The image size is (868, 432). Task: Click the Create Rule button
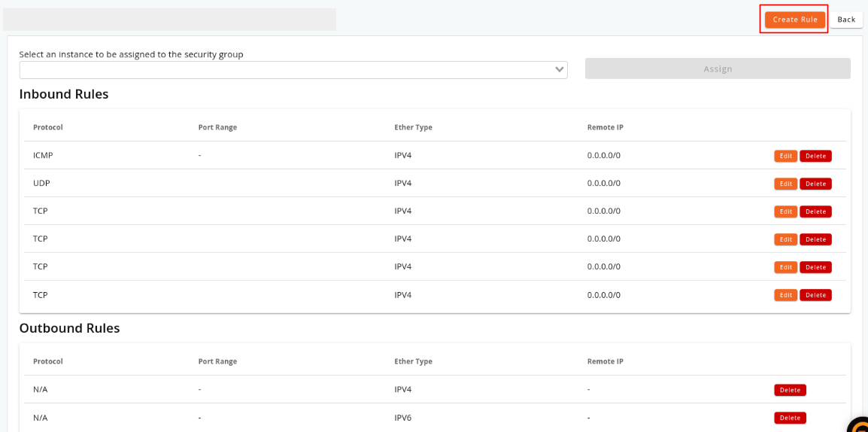pos(795,20)
